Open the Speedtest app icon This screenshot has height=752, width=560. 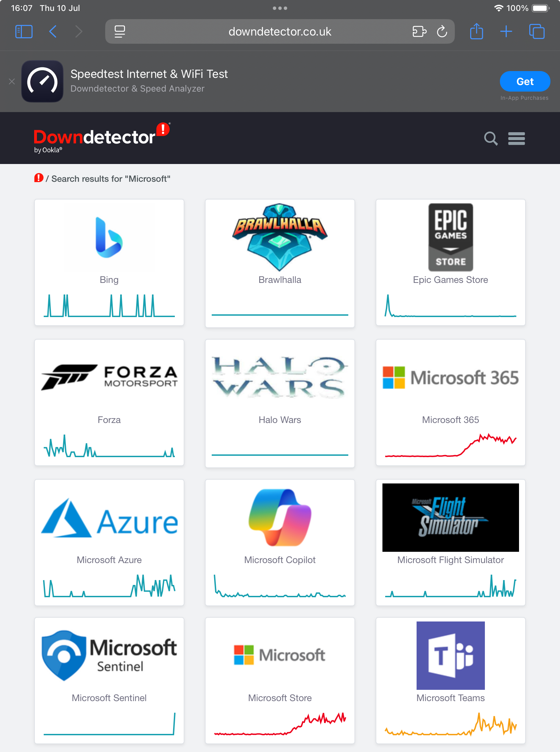[x=42, y=81]
